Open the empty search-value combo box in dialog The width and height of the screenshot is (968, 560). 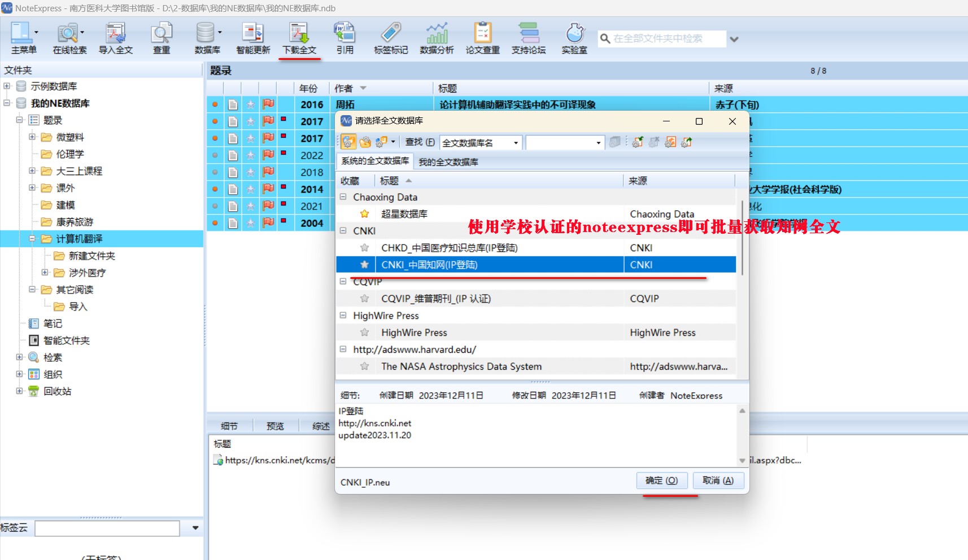point(565,143)
